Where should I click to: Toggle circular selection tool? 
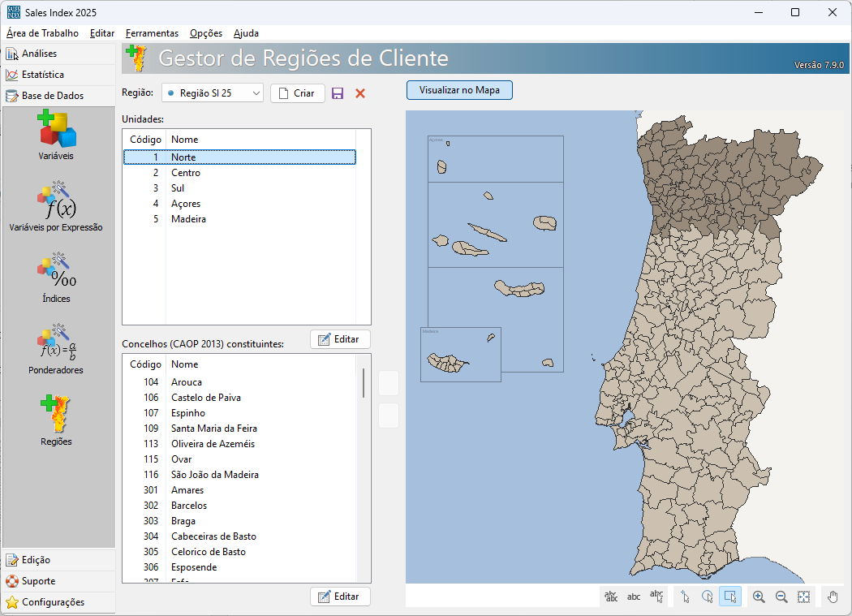pos(708,597)
